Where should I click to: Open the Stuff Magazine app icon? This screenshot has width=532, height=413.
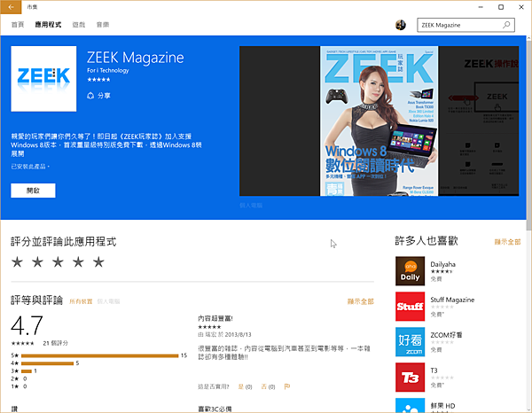[410, 306]
